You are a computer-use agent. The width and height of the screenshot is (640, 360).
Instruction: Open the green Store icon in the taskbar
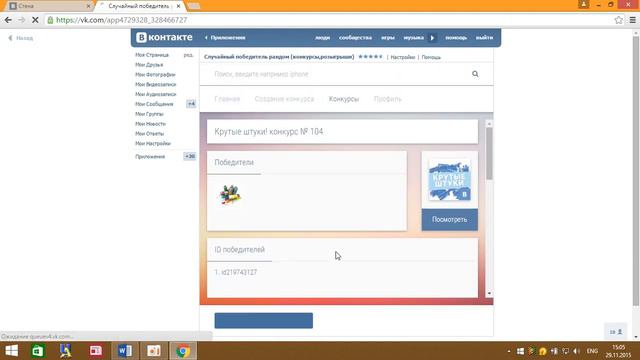coord(38,351)
